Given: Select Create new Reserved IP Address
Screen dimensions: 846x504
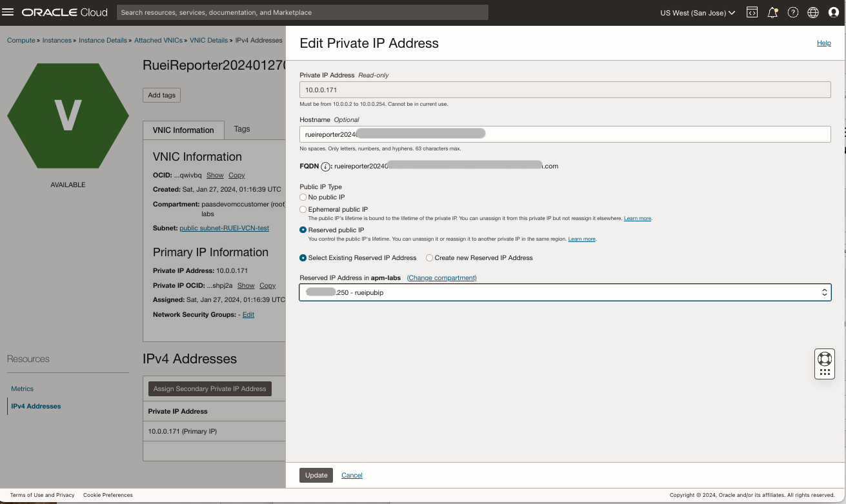Looking at the screenshot, I should click(x=430, y=257).
